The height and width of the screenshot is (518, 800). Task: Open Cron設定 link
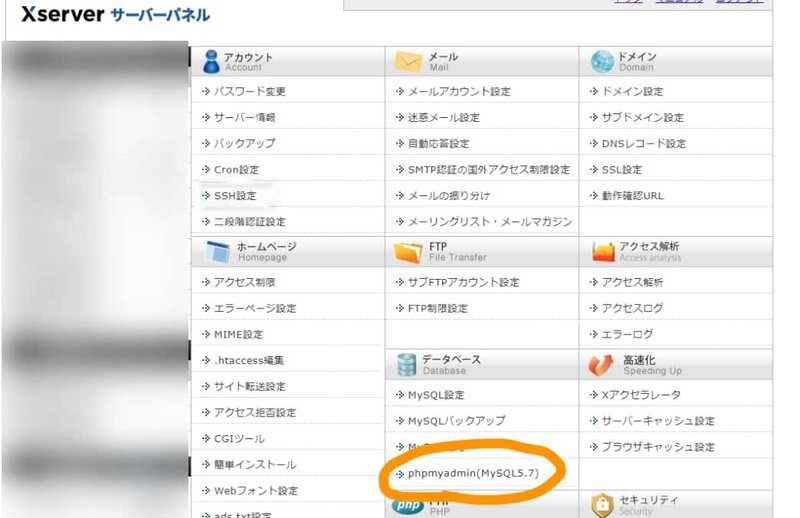(x=236, y=169)
